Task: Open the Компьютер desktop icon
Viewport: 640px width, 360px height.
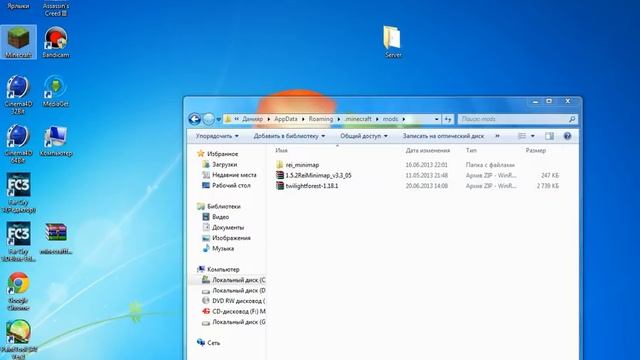Action: [56, 141]
